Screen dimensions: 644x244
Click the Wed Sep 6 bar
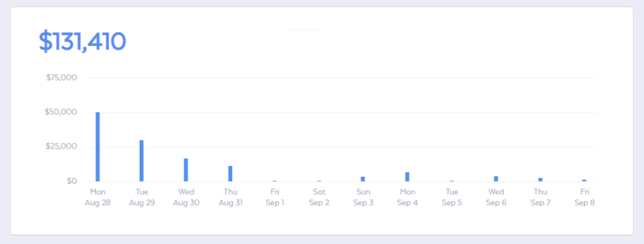pyautogui.click(x=496, y=179)
